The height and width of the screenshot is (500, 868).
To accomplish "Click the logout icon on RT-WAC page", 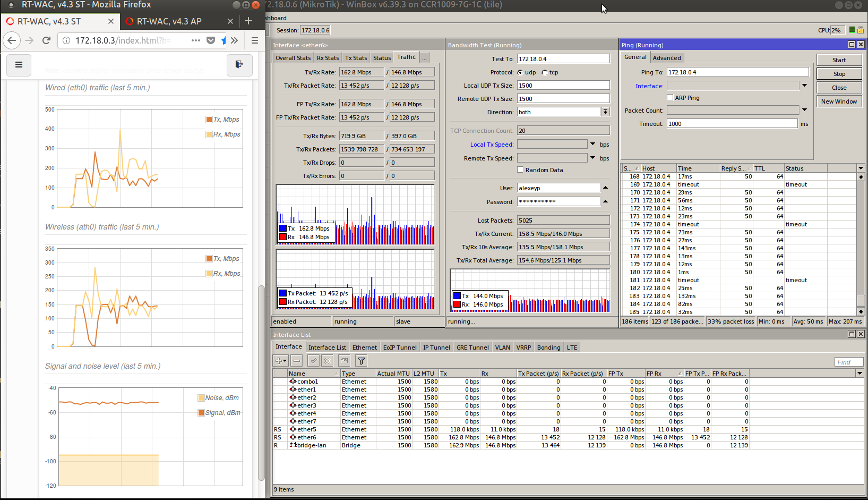I will 239,65.
